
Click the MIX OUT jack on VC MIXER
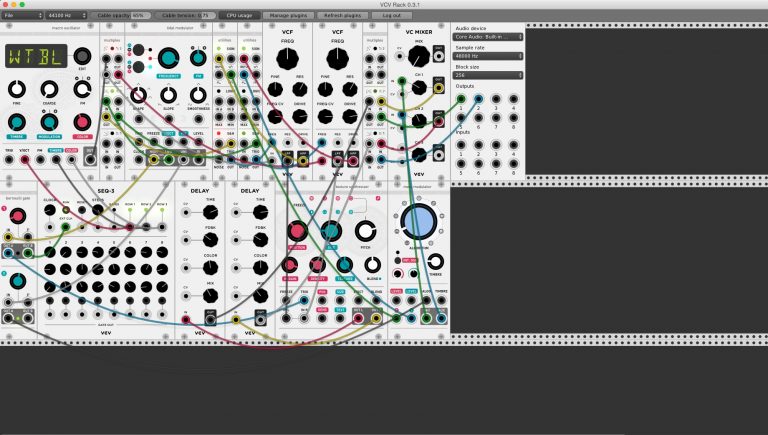tap(439, 55)
